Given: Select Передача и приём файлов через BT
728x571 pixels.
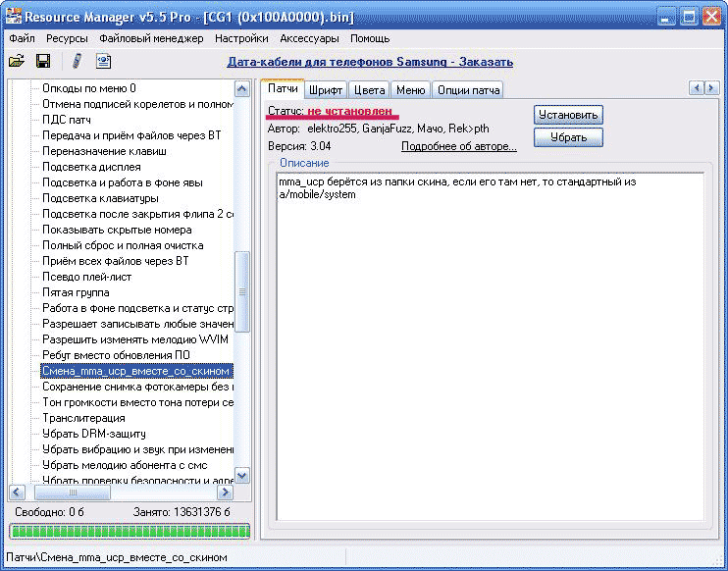Looking at the screenshot, I should pos(131,135).
